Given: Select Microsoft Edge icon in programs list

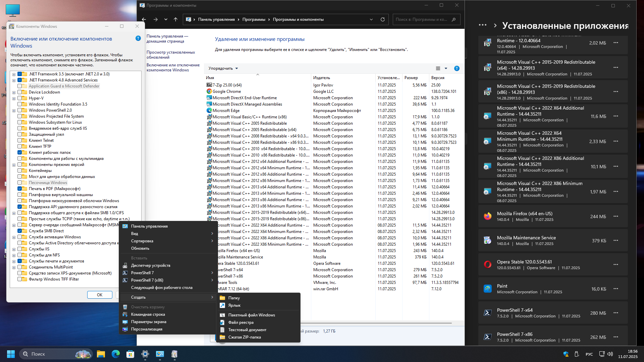Looking at the screenshot, I should point(209,111).
